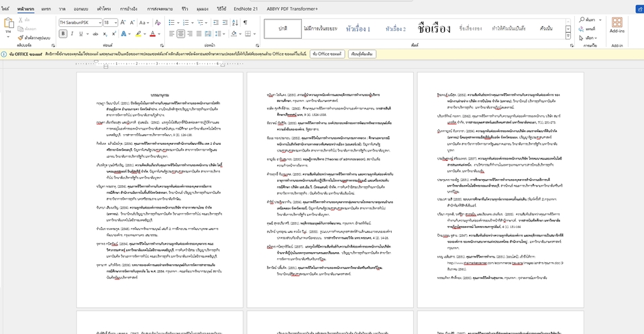Viewport: 644px width, 334px height.
Task: Click the info icon on the Office notification bar
Action: tap(4, 54)
